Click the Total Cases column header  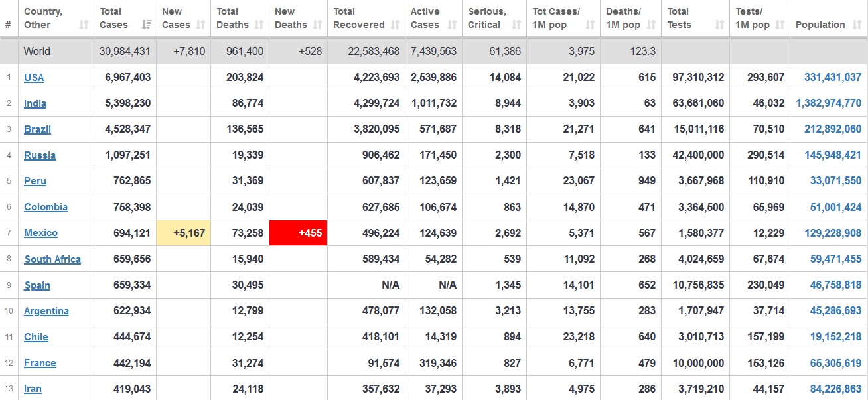point(125,19)
